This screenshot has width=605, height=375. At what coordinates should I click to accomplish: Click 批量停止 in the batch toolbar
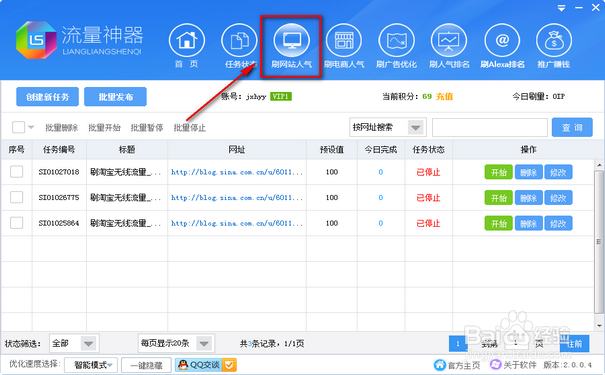[x=189, y=127]
